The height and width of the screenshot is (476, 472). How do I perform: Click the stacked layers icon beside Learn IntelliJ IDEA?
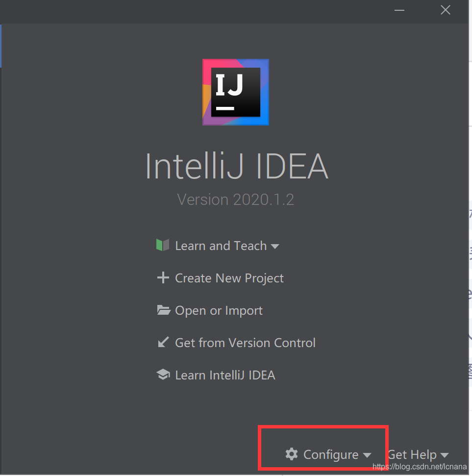pos(163,374)
